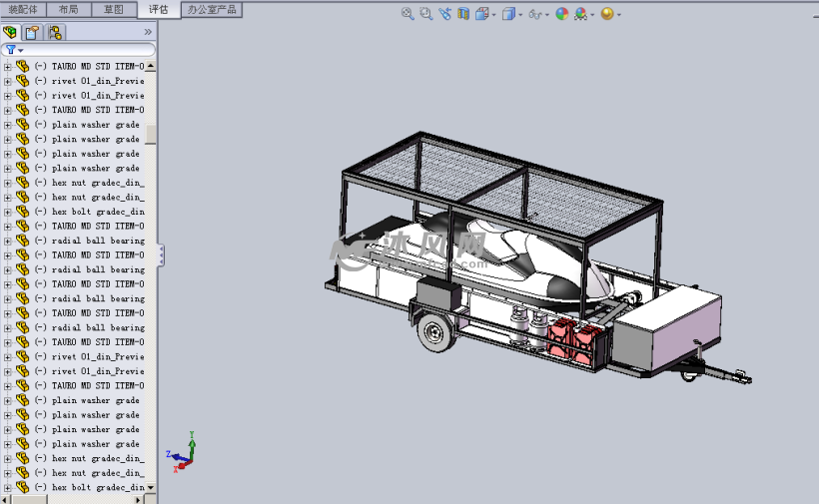This screenshot has width=819, height=504.
Task: Click the vertical scrollbar thumb in the tree
Action: tap(151, 134)
